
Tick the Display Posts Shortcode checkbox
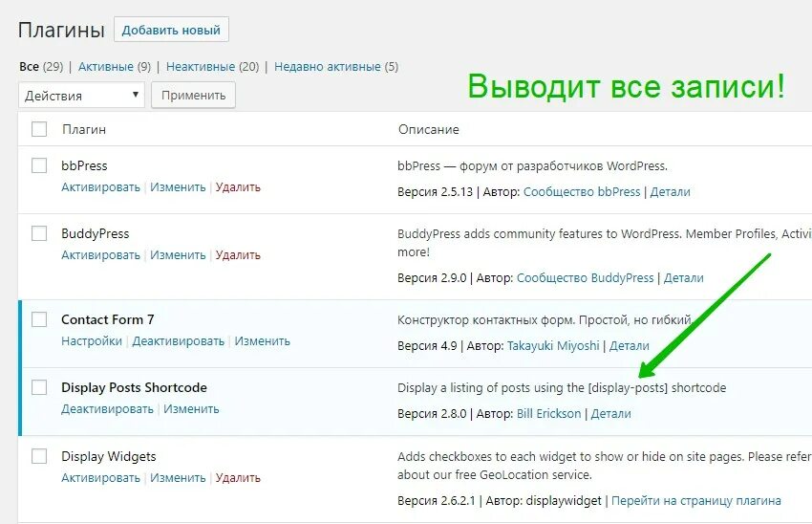[x=39, y=387]
